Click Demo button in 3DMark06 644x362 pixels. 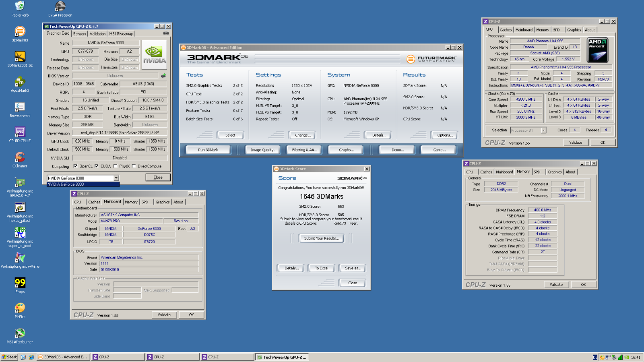(x=397, y=150)
